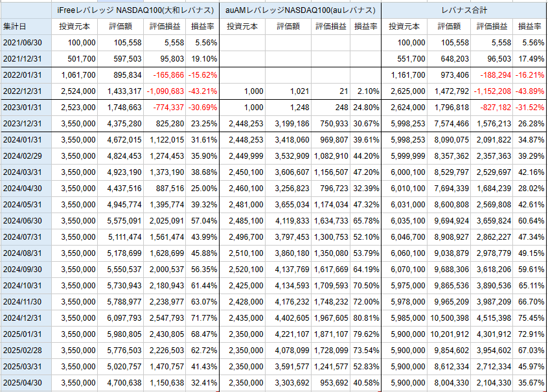This screenshot has width=548, height=392.
Task: Click red loss rate -30.69%
Action: 203,108
